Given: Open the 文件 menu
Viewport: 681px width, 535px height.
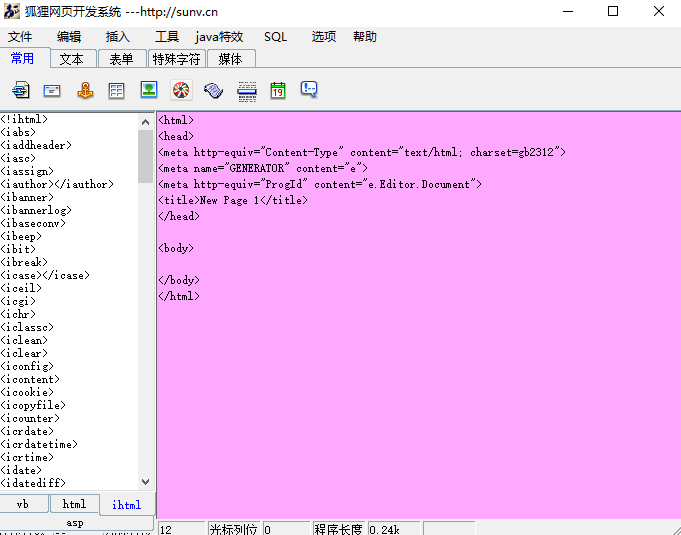Looking at the screenshot, I should (20, 36).
